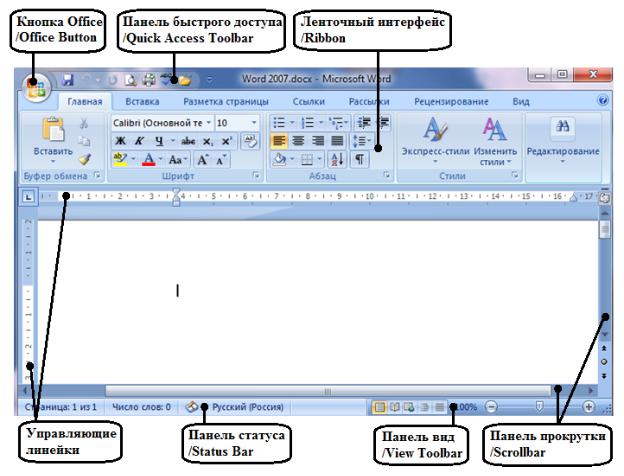Apply the red font color (A)

[149, 160]
